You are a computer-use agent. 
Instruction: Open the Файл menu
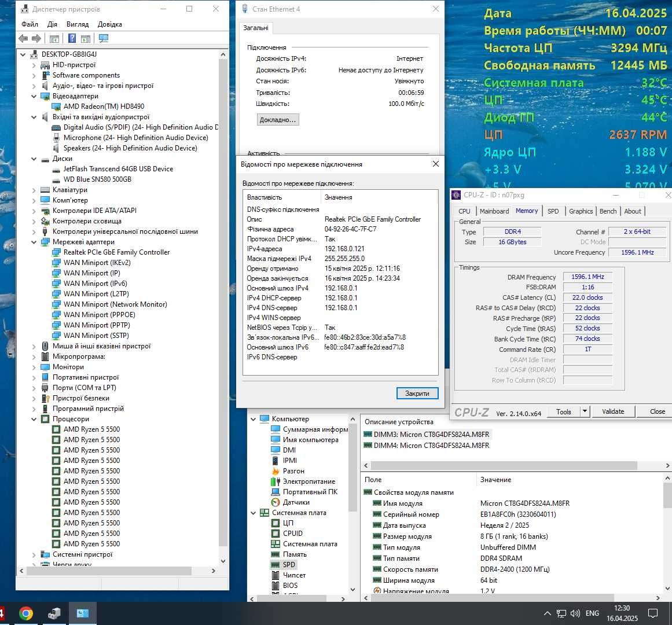30,24
